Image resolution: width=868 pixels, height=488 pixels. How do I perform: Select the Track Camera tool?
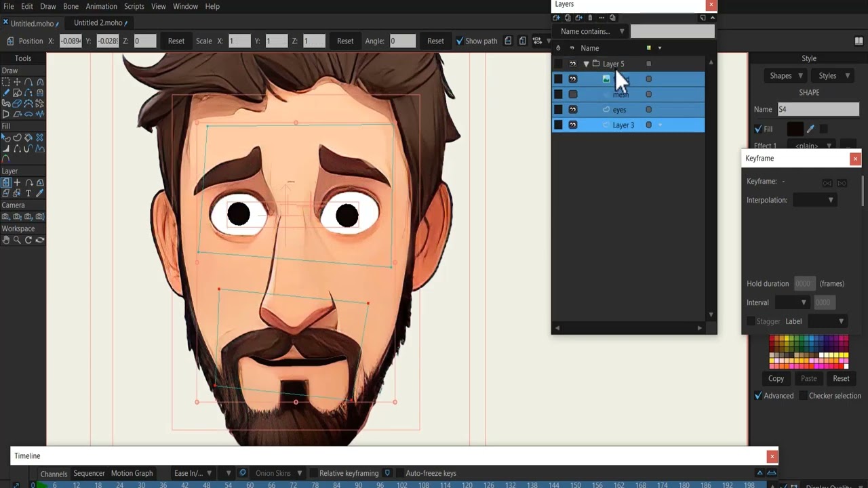tap(5, 216)
